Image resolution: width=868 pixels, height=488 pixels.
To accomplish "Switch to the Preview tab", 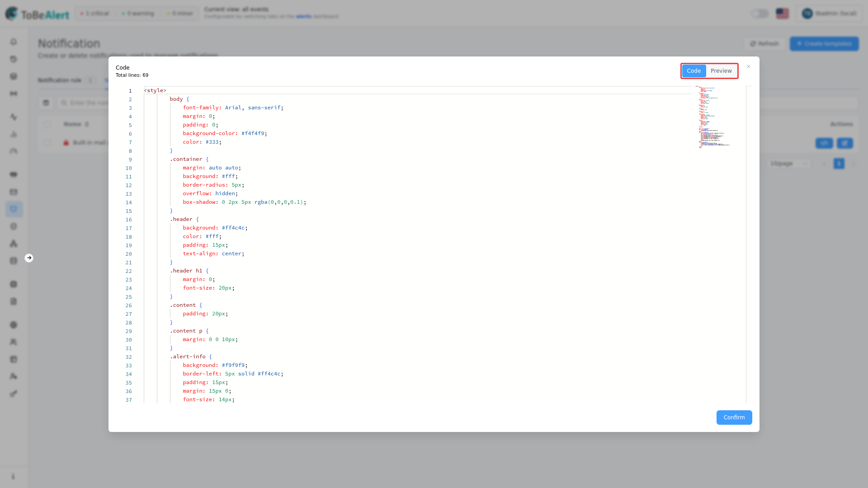I will (x=721, y=71).
